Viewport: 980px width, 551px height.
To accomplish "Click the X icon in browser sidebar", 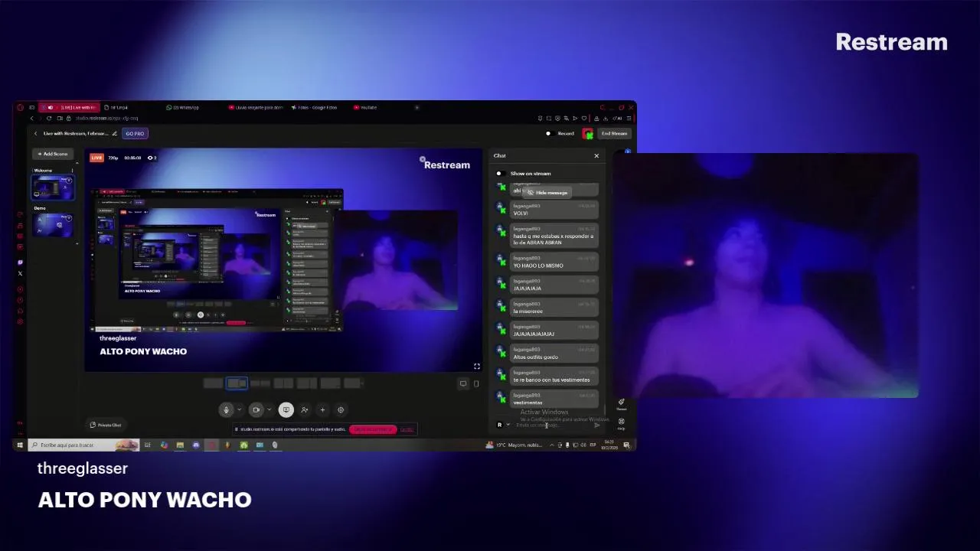I will point(20,273).
